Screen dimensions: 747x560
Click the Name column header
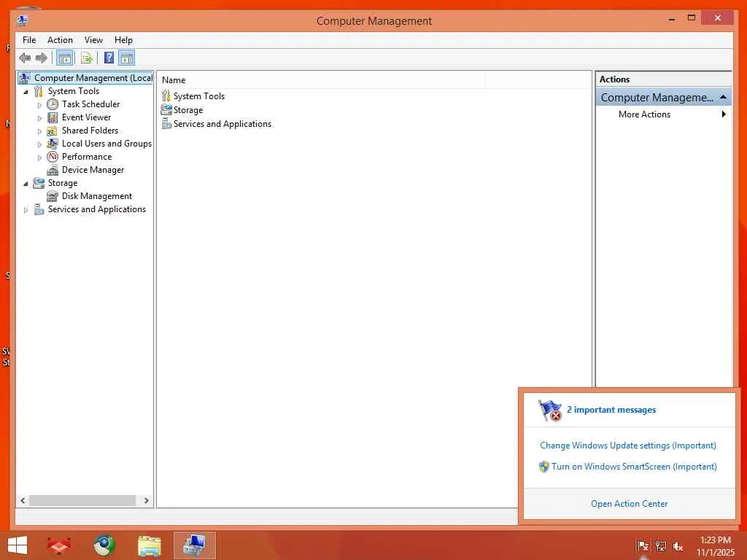point(322,80)
